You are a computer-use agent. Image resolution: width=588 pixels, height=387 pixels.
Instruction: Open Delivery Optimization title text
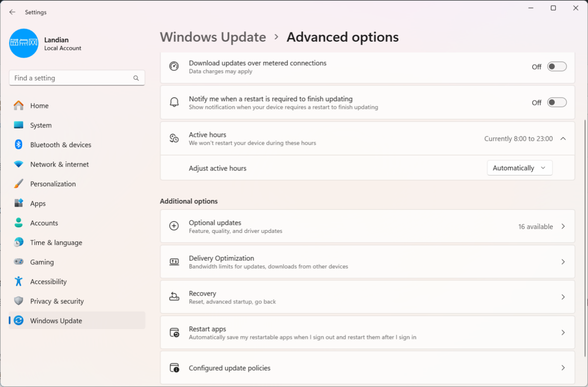(x=221, y=258)
